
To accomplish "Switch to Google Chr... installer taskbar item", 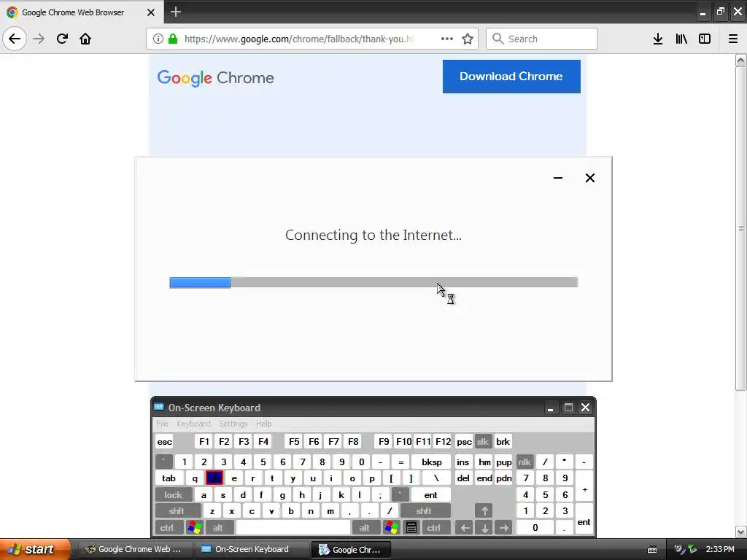I will [351, 549].
